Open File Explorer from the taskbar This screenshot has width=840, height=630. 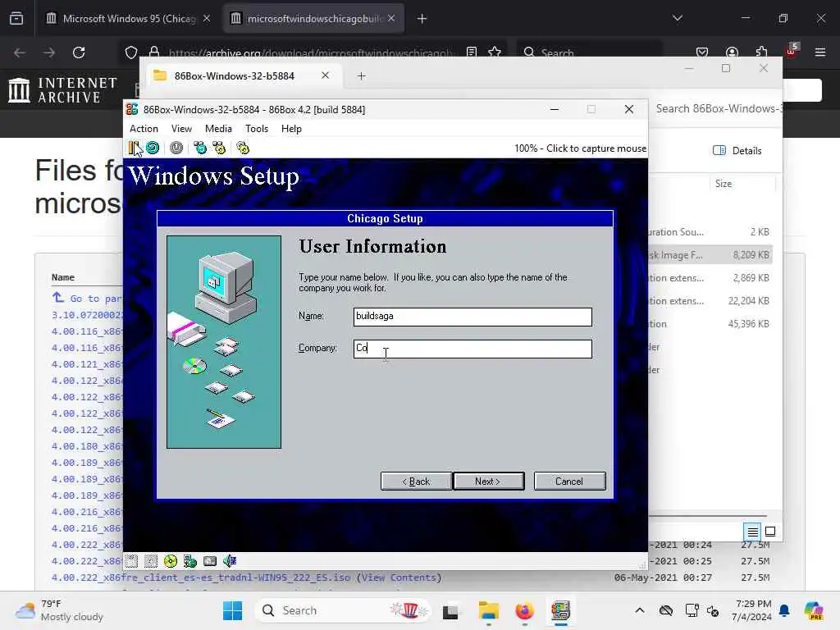point(489,610)
